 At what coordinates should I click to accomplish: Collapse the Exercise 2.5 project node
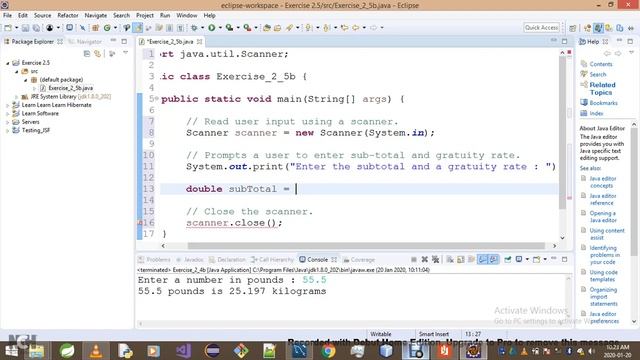[x=7, y=63]
